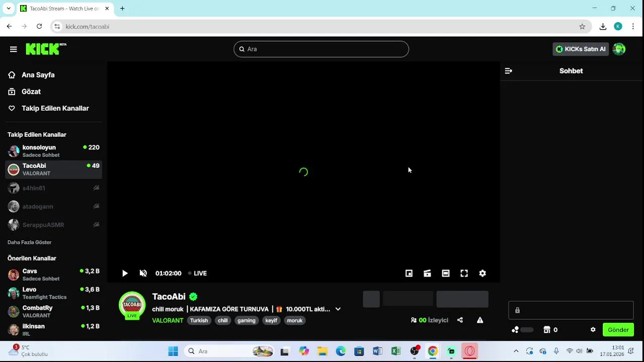The image size is (644, 362).
Task: Click the Turkish tag
Action: click(199, 320)
